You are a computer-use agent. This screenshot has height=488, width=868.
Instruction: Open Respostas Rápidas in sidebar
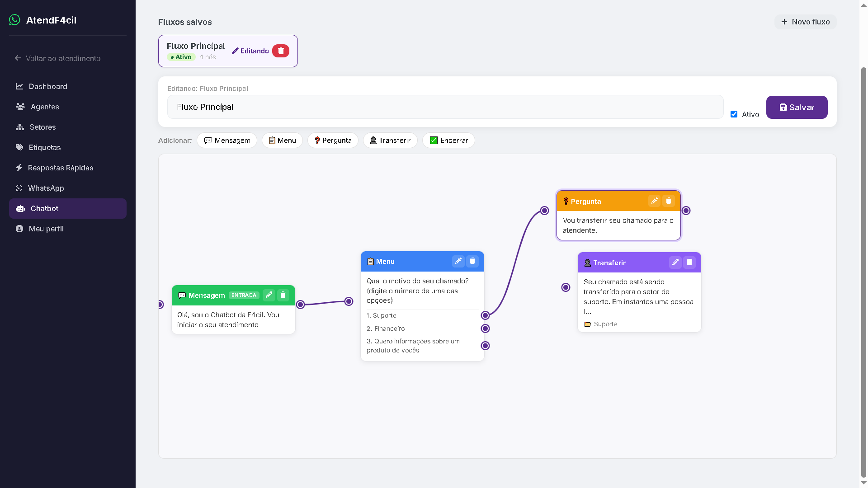tap(68, 168)
